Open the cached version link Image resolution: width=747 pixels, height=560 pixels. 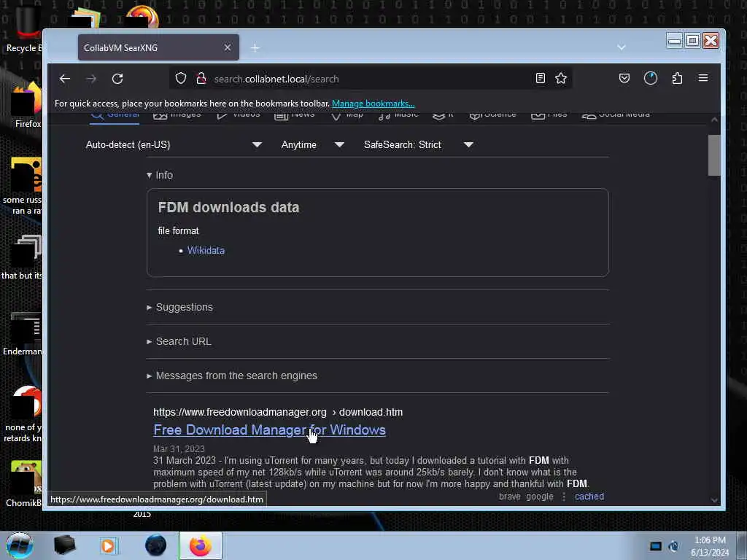click(589, 496)
